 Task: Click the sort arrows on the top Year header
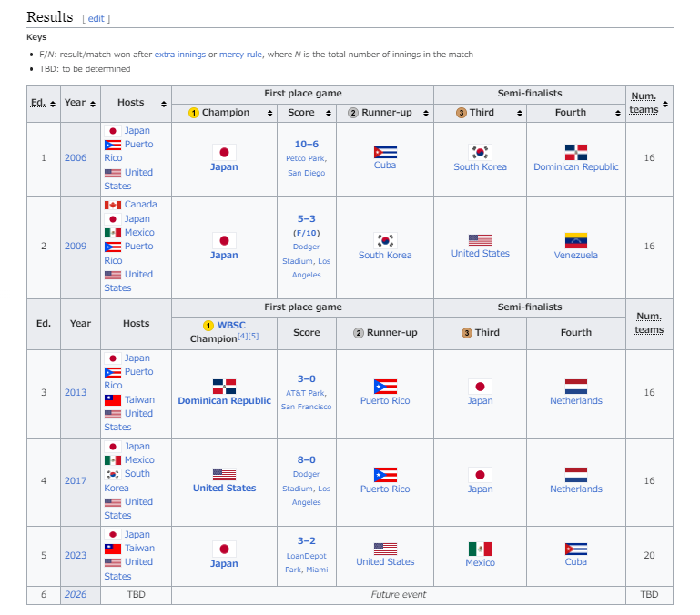pos(91,103)
